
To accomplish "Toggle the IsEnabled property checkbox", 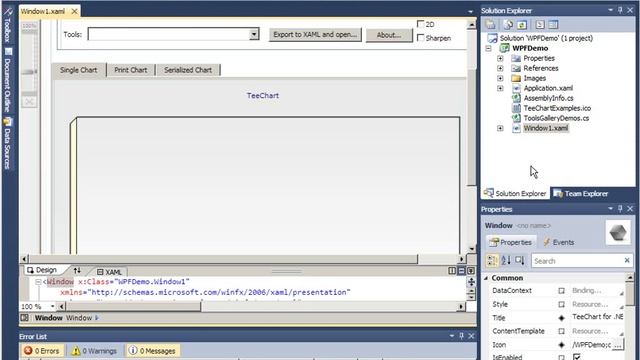I will click(x=577, y=357).
